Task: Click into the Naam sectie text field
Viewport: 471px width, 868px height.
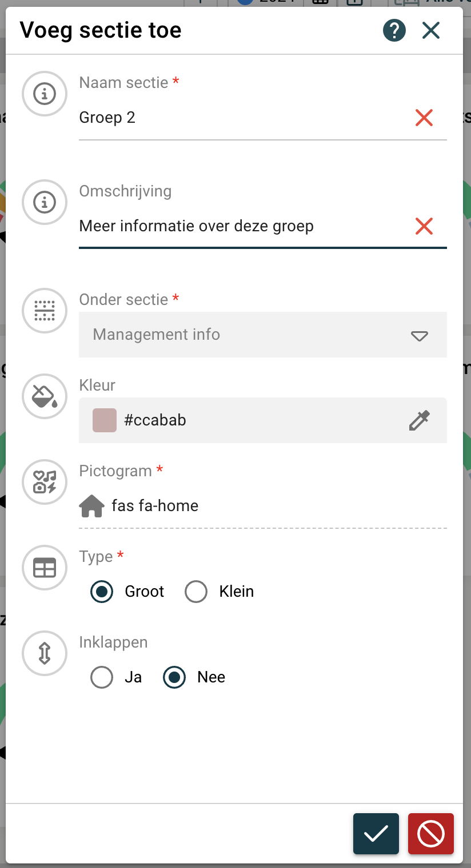Action: coord(240,118)
